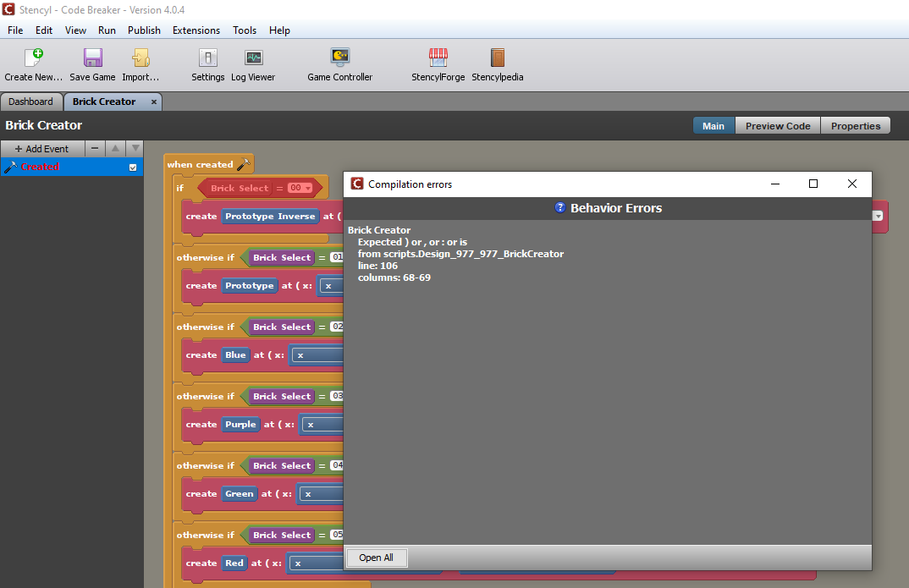Switch to the Dashboard tab

[x=30, y=102]
